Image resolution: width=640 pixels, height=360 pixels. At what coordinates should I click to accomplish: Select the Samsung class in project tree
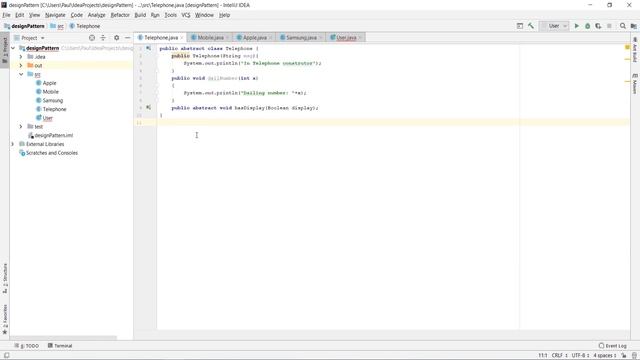[x=53, y=100]
